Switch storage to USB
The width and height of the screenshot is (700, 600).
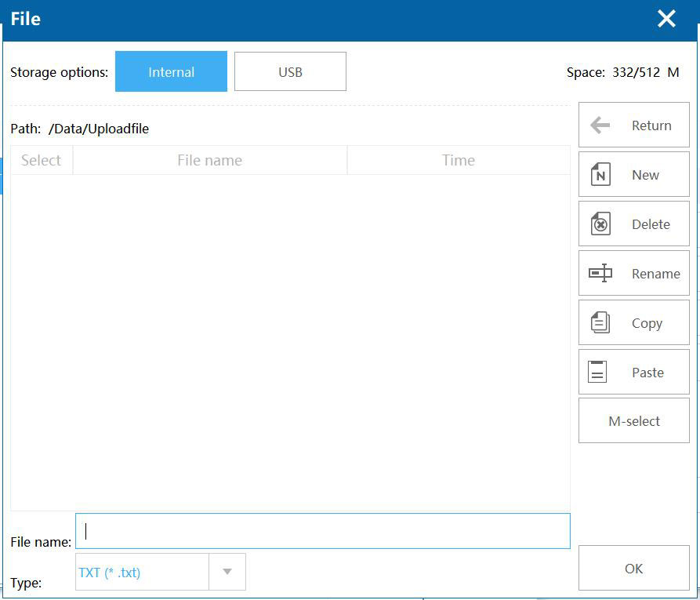[290, 71]
